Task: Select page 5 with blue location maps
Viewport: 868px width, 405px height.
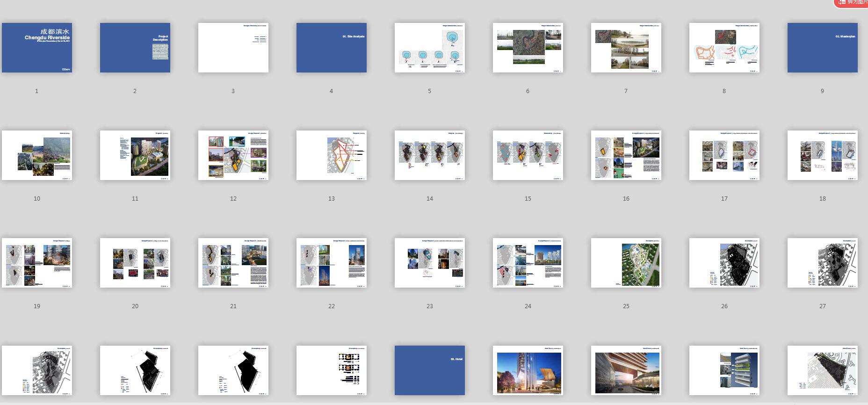Action: pos(430,48)
